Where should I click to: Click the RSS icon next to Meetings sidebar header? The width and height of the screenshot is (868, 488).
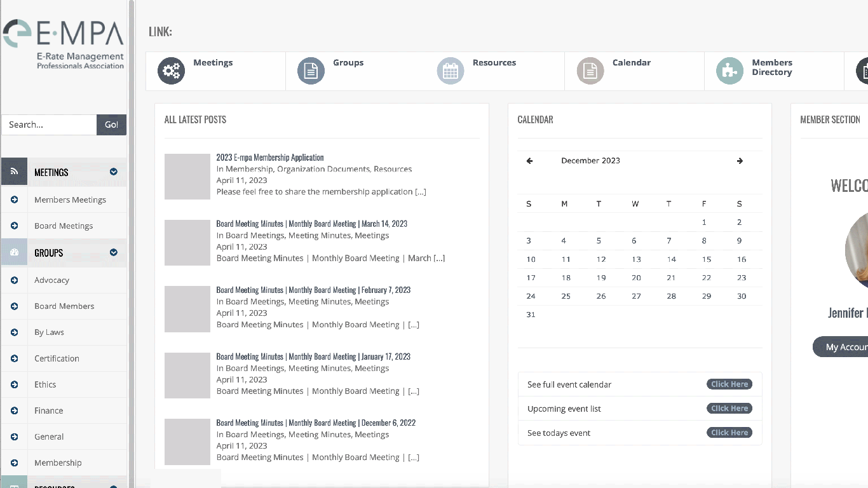click(x=14, y=172)
